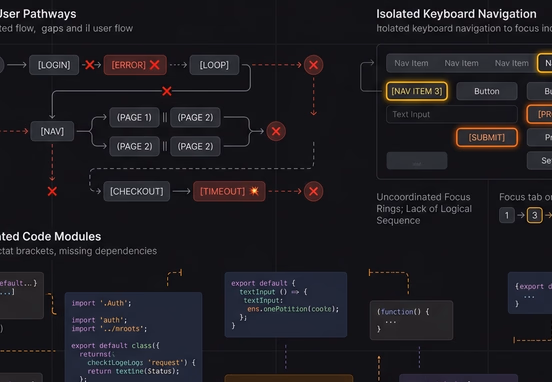The width and height of the screenshot is (552, 382).
Task: Click the explosion icon inside TIMEOUT node
Action: coord(254,191)
